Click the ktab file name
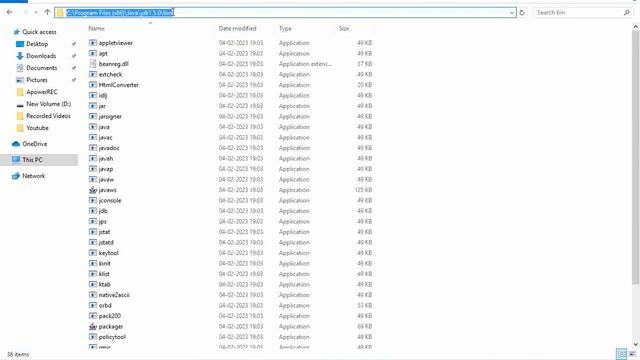 click(x=104, y=284)
